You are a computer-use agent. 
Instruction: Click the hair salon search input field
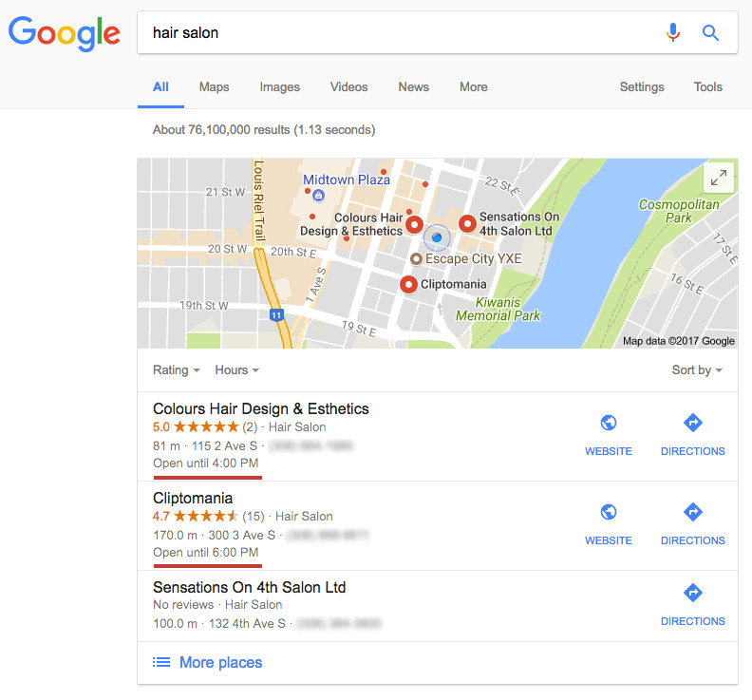tap(403, 32)
